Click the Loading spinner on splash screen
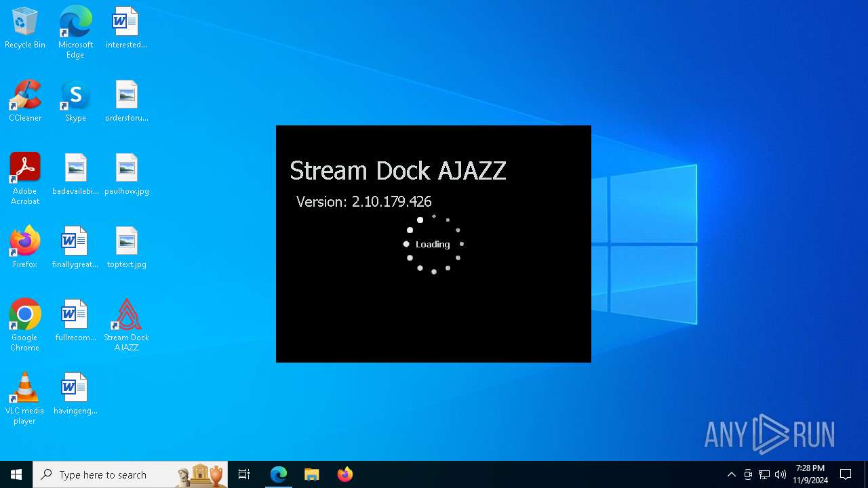This screenshot has width=868, height=488. click(x=433, y=244)
